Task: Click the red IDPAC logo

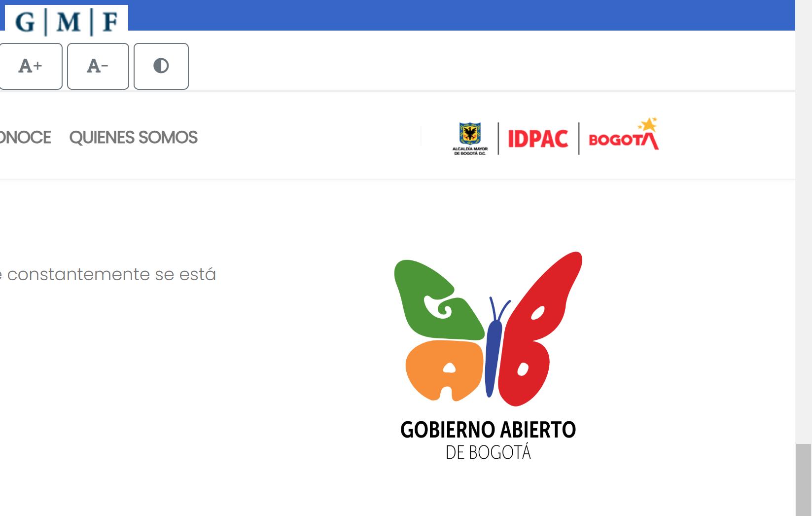Action: coord(538,139)
